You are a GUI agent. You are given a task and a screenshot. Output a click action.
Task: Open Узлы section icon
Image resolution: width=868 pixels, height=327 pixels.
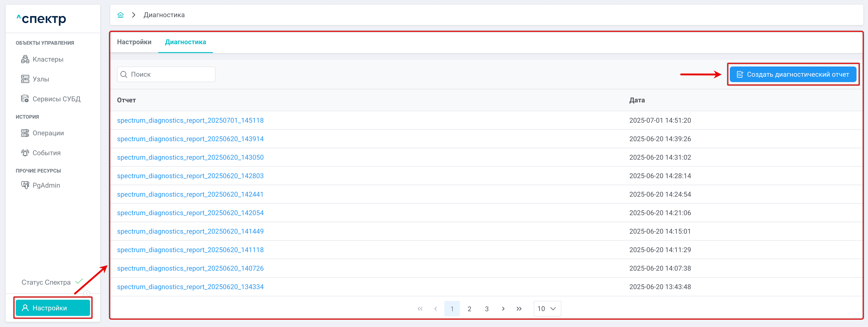pyautogui.click(x=25, y=79)
